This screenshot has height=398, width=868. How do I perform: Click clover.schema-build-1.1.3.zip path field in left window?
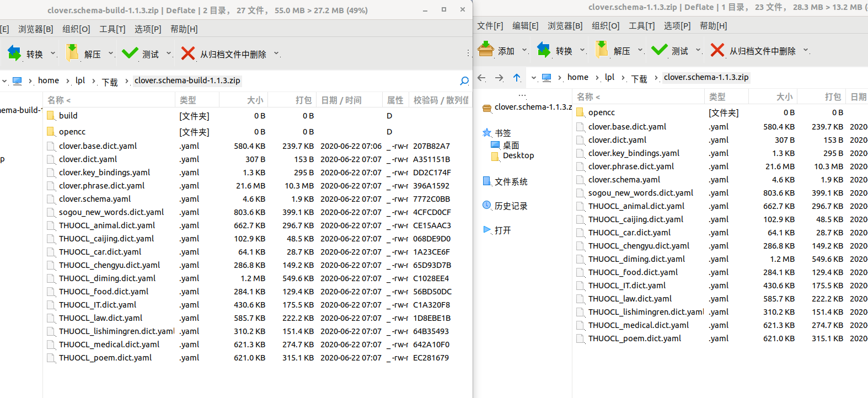pyautogui.click(x=187, y=80)
